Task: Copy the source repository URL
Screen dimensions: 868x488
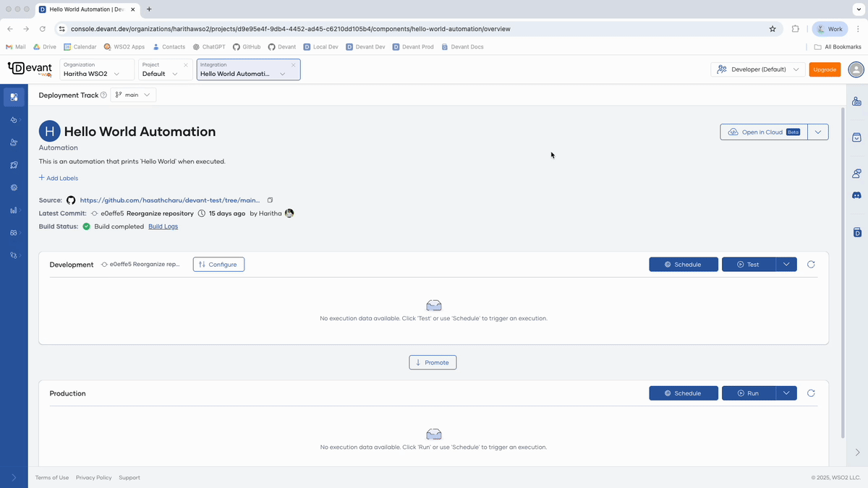Action: pos(270,200)
